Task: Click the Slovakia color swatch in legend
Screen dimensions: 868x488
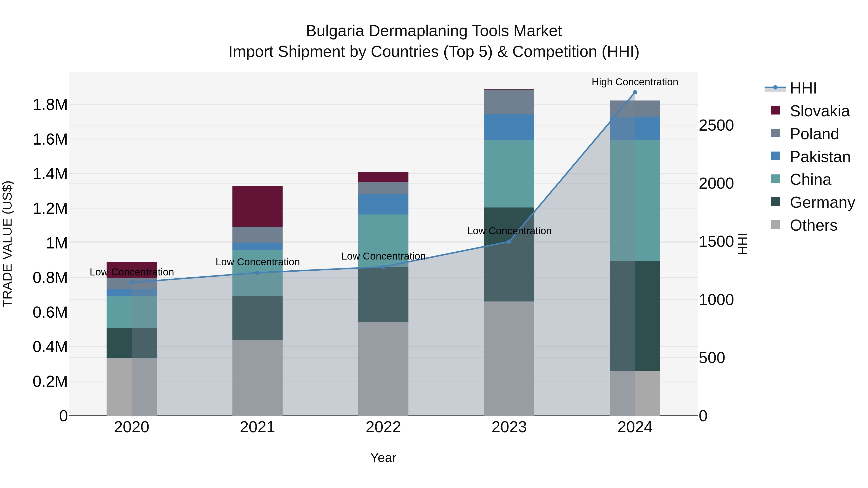Action: [x=775, y=110]
